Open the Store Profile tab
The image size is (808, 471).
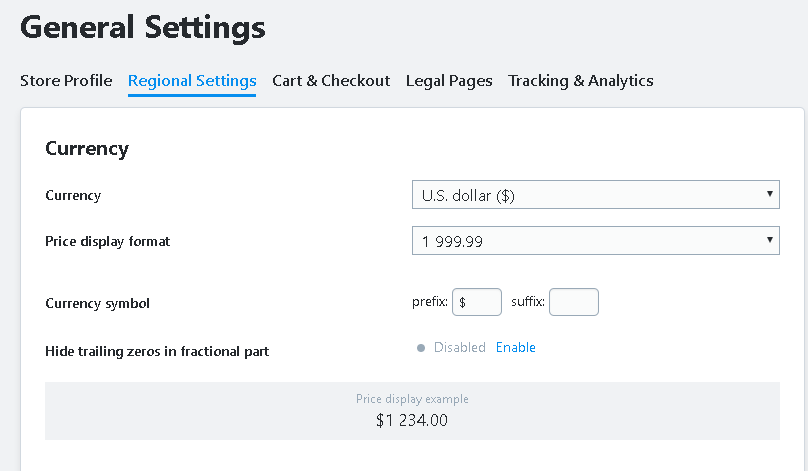pos(66,81)
